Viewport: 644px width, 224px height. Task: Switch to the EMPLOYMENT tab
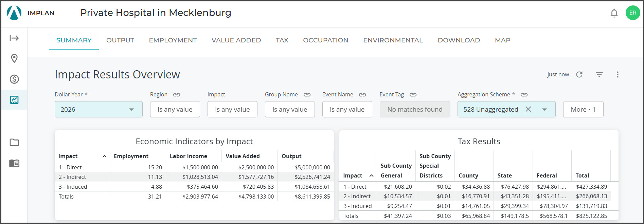[x=173, y=40]
